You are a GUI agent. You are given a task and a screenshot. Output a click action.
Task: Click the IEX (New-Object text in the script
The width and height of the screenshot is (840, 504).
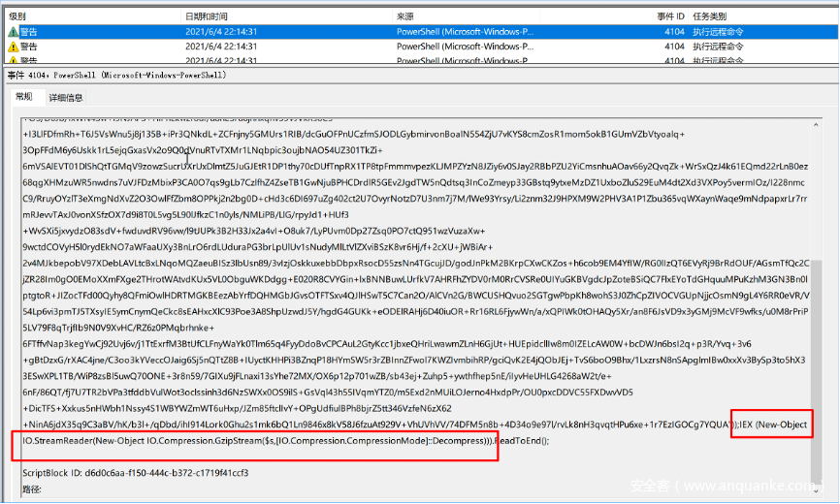pos(771,425)
